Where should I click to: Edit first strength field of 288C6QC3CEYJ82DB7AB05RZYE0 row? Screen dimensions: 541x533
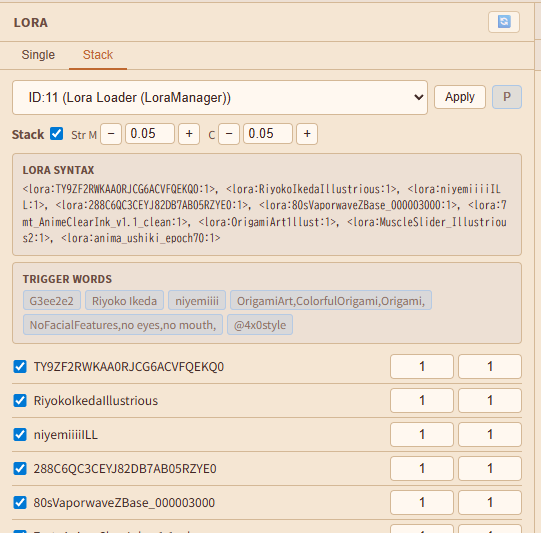pyautogui.click(x=422, y=468)
